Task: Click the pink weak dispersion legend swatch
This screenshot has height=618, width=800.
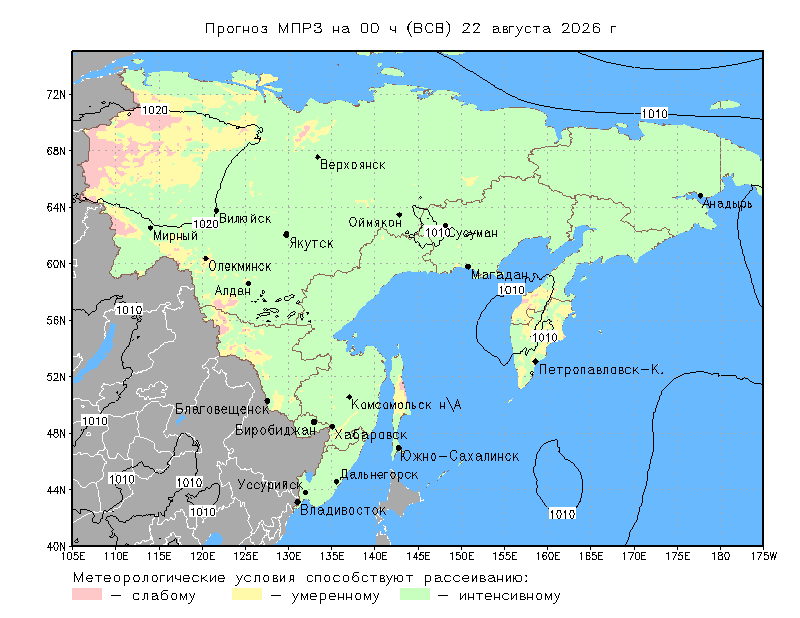Action: (87, 594)
